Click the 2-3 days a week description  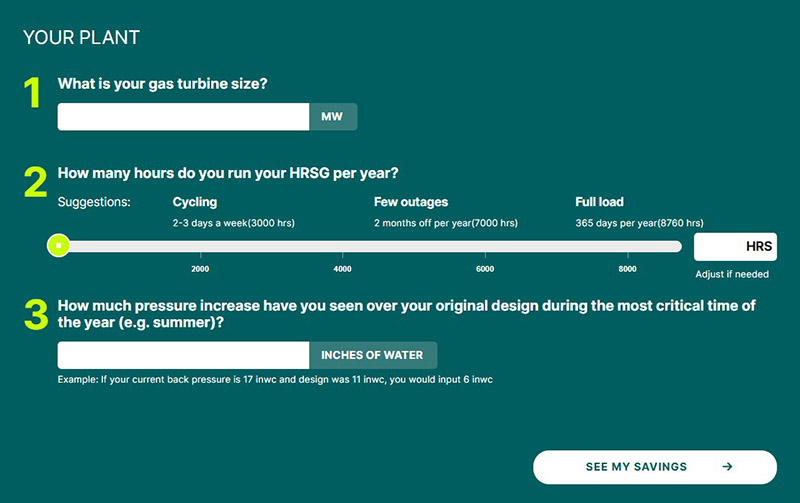coord(233,222)
